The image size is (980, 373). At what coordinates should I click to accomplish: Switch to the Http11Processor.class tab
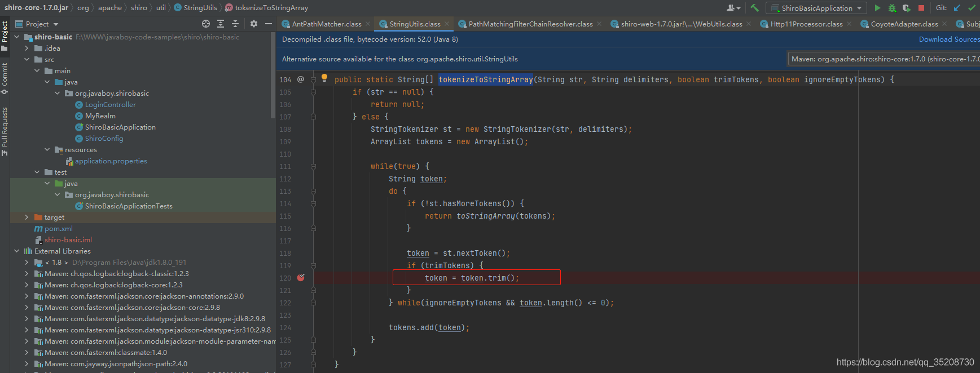pyautogui.click(x=806, y=24)
